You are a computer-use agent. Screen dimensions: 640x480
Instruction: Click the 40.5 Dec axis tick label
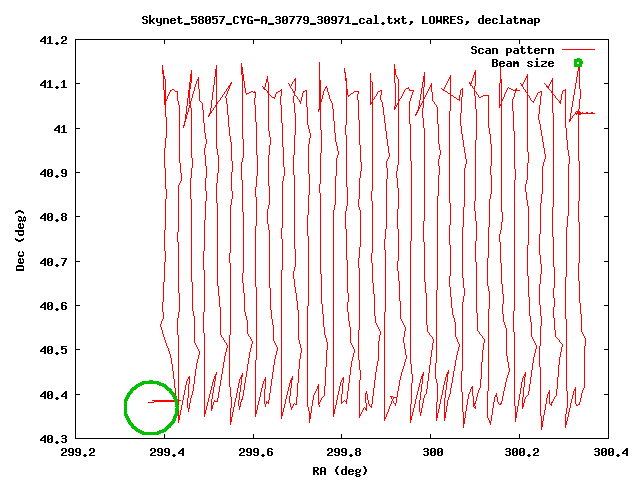pyautogui.click(x=53, y=350)
